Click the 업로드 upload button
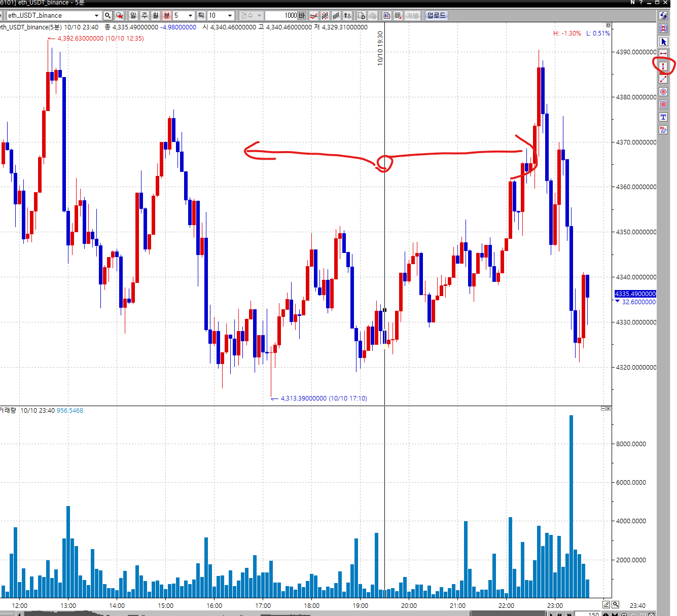The height and width of the screenshot is (616, 677). (x=436, y=16)
